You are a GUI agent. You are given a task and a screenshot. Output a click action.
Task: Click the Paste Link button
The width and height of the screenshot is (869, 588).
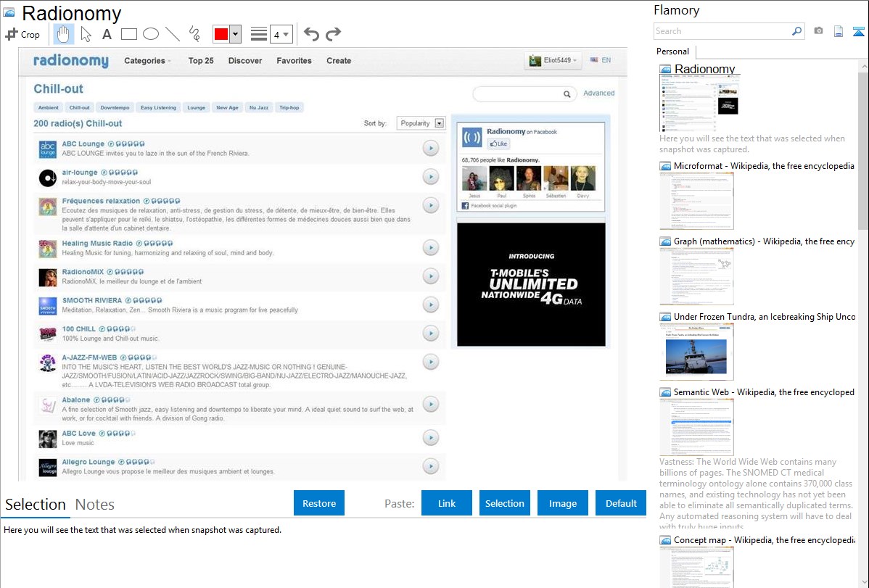tap(447, 503)
